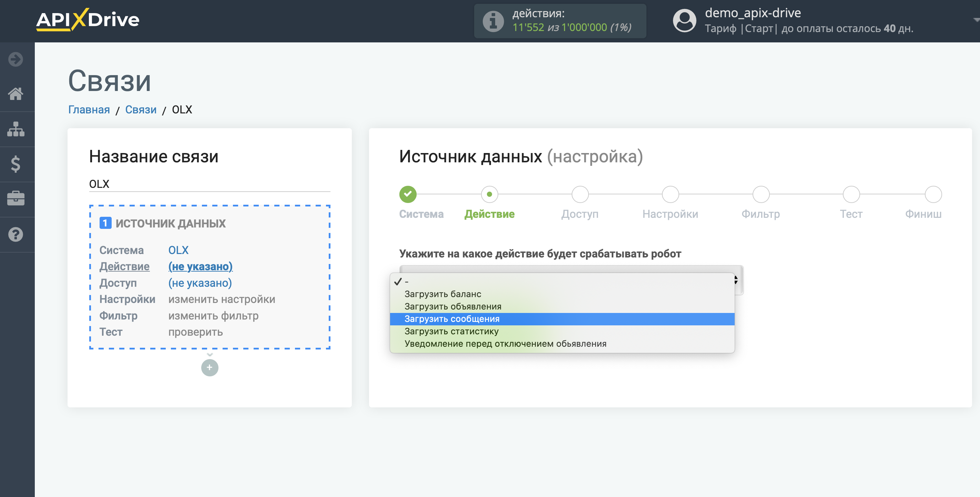This screenshot has height=497, width=980.
Task: Click the action select dropdown arrows
Action: [x=736, y=280]
